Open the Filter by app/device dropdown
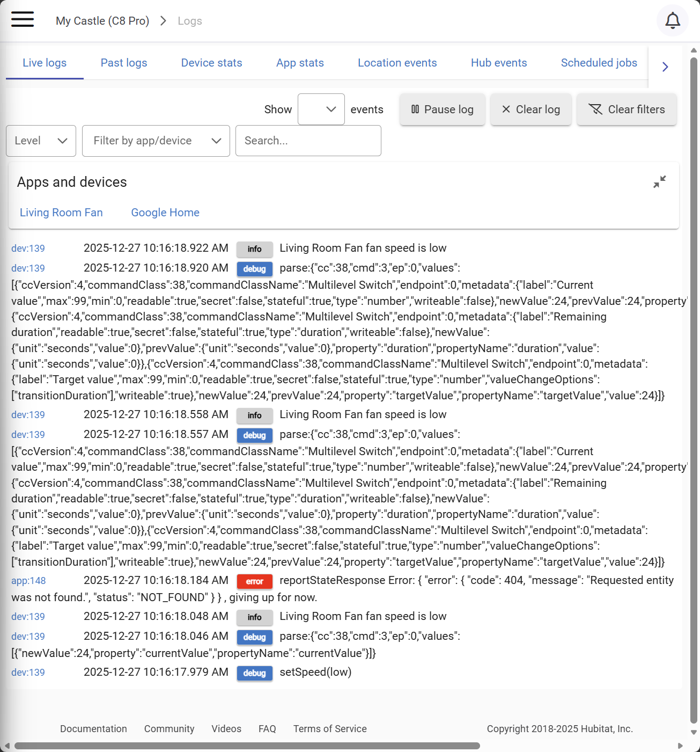700x752 pixels. click(156, 141)
